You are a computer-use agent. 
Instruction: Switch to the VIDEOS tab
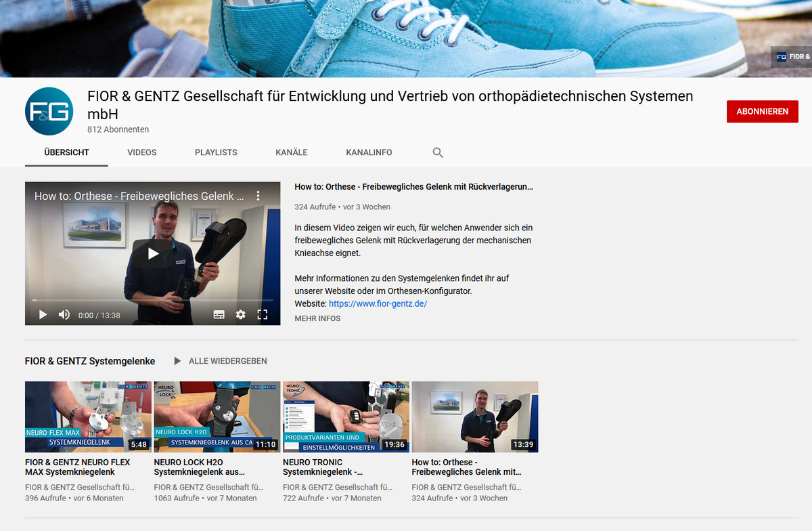142,152
